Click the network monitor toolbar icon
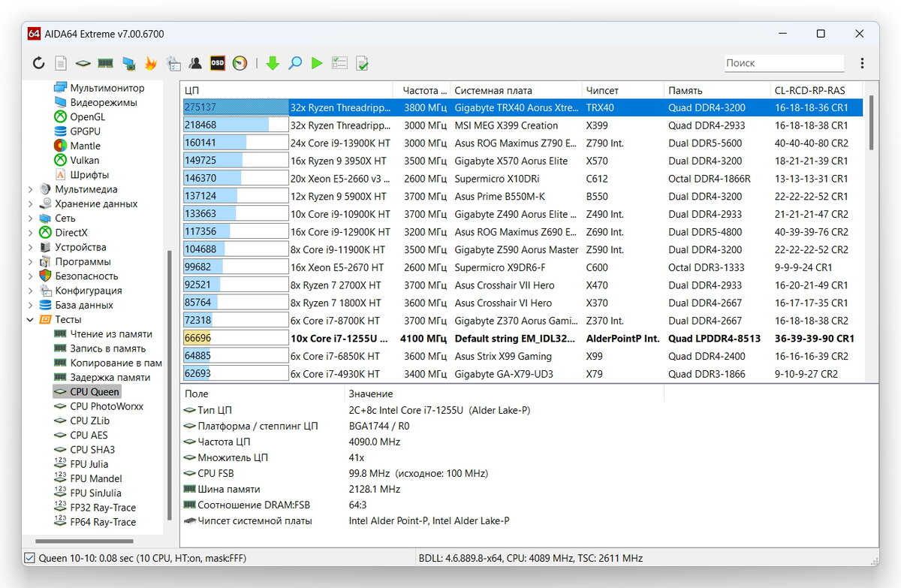Screen dimensions: 901x588 pos(128,64)
